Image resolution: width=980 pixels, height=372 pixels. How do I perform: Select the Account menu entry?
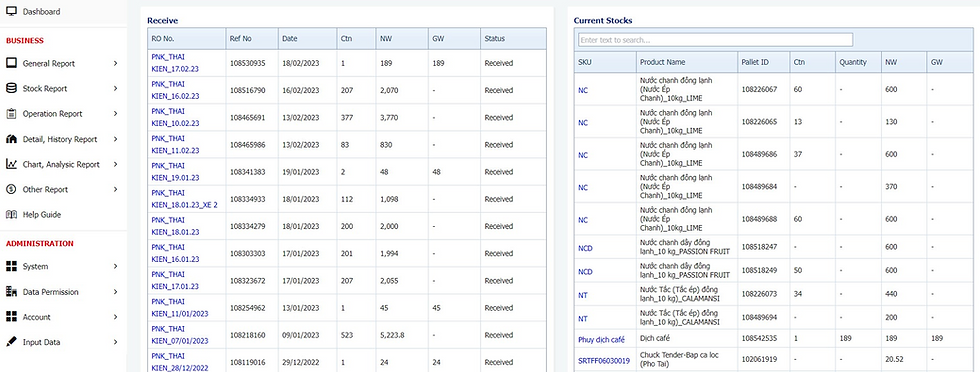pos(63,317)
